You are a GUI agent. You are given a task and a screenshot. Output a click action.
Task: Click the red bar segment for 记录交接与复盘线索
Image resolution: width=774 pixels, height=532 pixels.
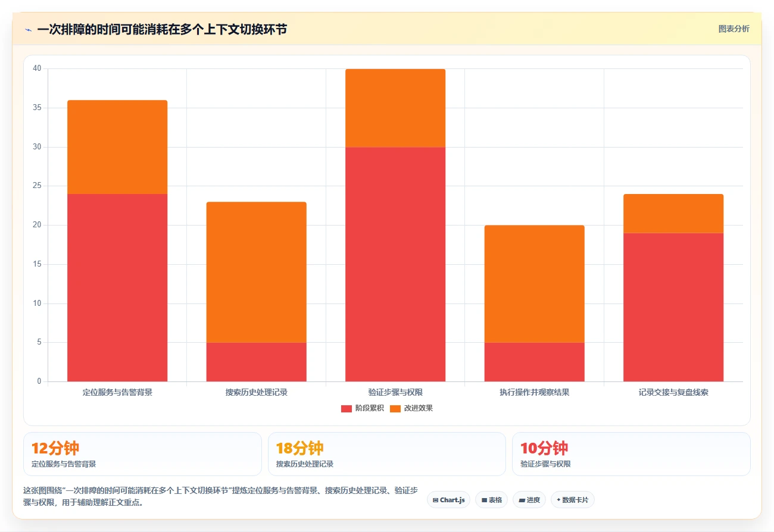click(673, 307)
